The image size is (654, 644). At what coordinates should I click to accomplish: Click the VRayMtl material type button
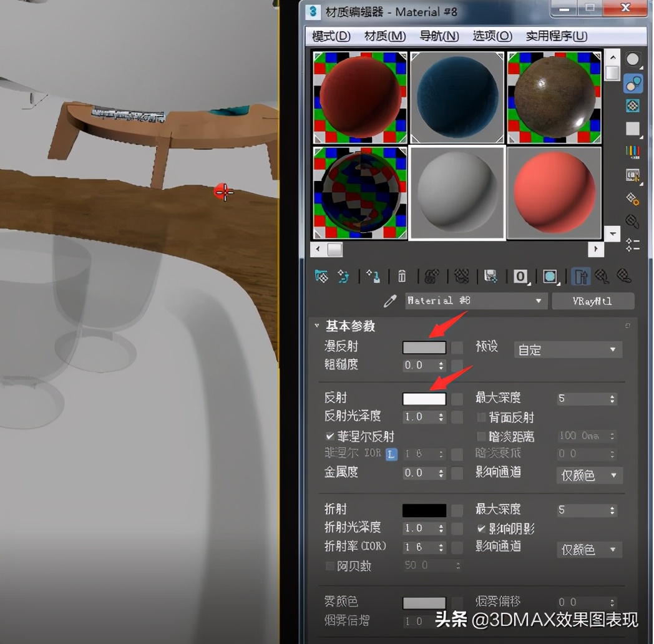coord(593,301)
